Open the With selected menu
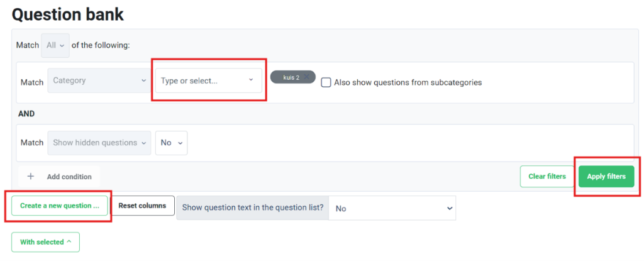644x261 pixels. [x=45, y=242]
